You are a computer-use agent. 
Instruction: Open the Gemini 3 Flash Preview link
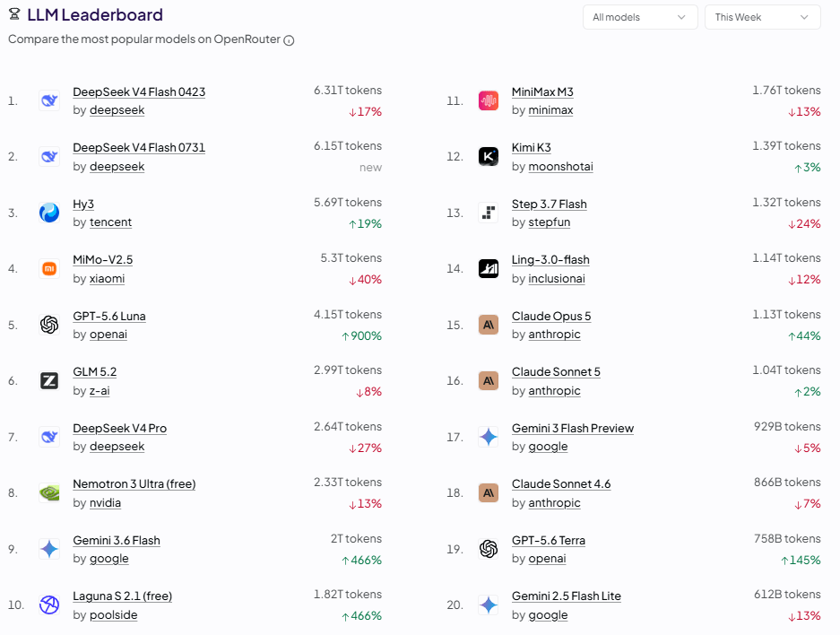click(x=573, y=428)
